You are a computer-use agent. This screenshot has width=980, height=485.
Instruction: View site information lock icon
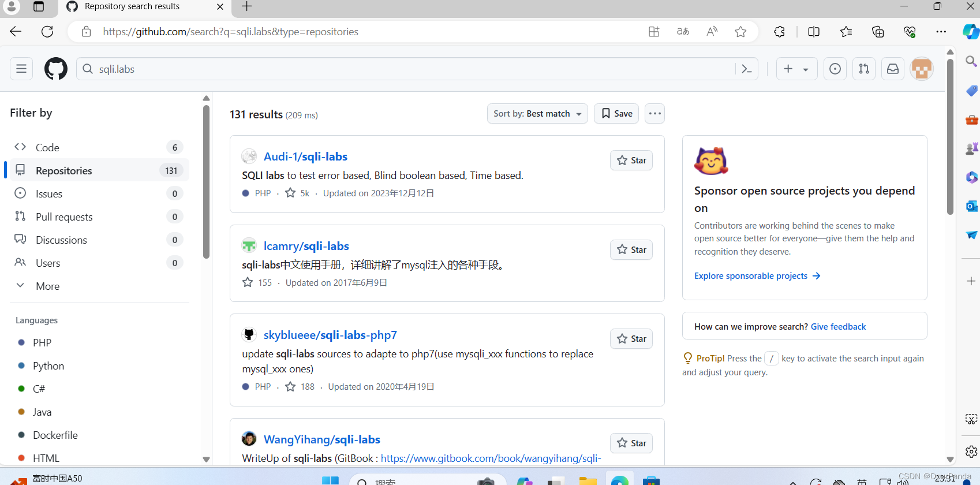(x=86, y=32)
